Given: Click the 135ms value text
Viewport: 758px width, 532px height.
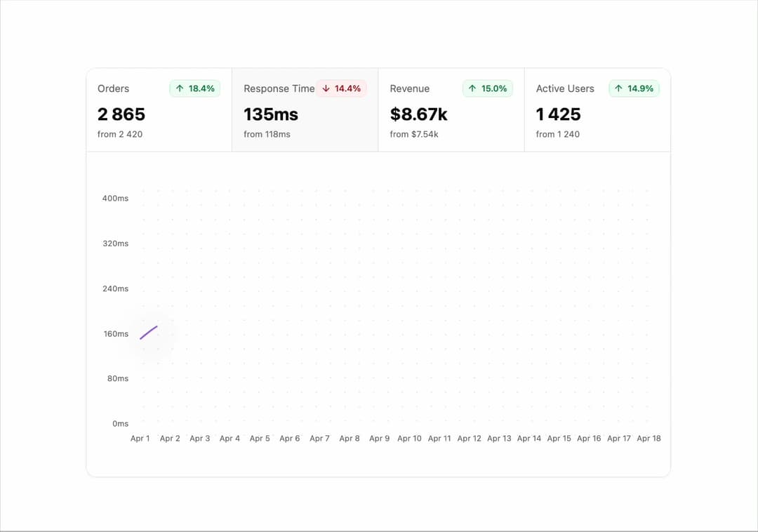Looking at the screenshot, I should pos(271,114).
